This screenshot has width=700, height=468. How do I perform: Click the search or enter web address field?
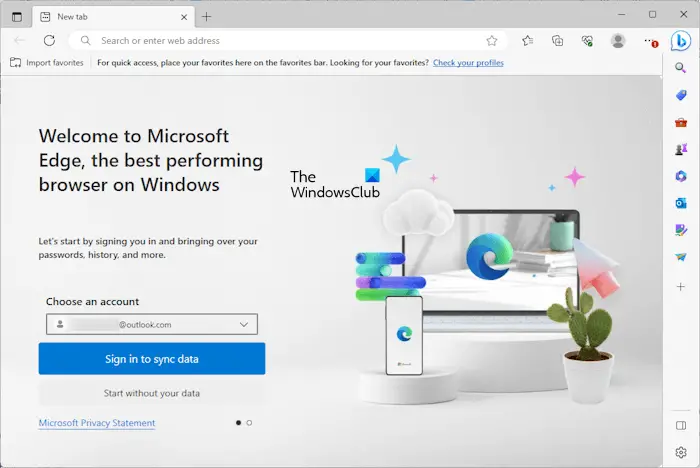(x=288, y=41)
